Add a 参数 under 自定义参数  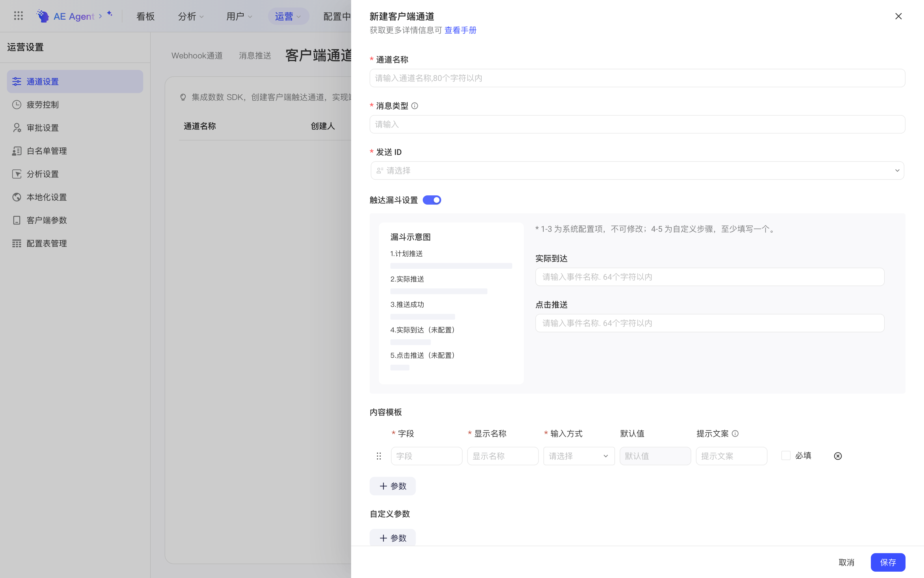click(392, 538)
